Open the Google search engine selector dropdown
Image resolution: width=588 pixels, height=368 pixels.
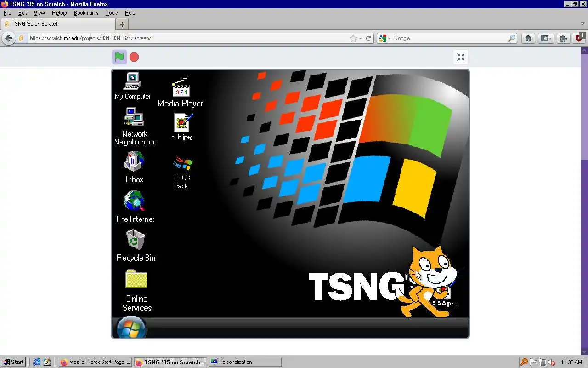[x=384, y=38]
